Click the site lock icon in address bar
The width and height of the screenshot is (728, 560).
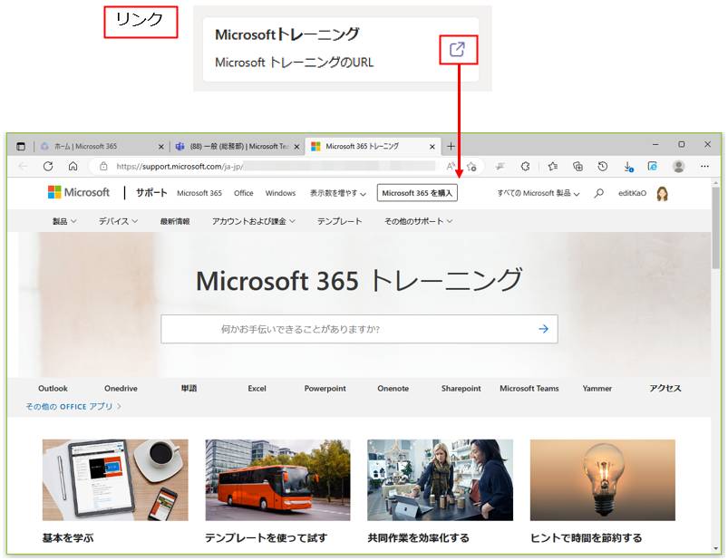[103, 166]
